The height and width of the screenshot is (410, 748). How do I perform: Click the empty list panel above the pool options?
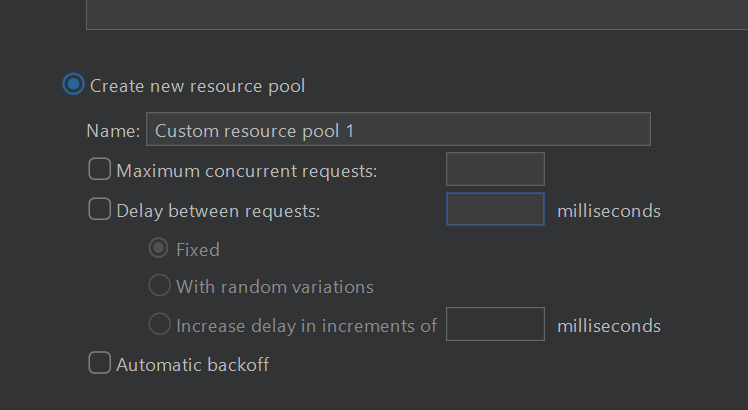417,14
